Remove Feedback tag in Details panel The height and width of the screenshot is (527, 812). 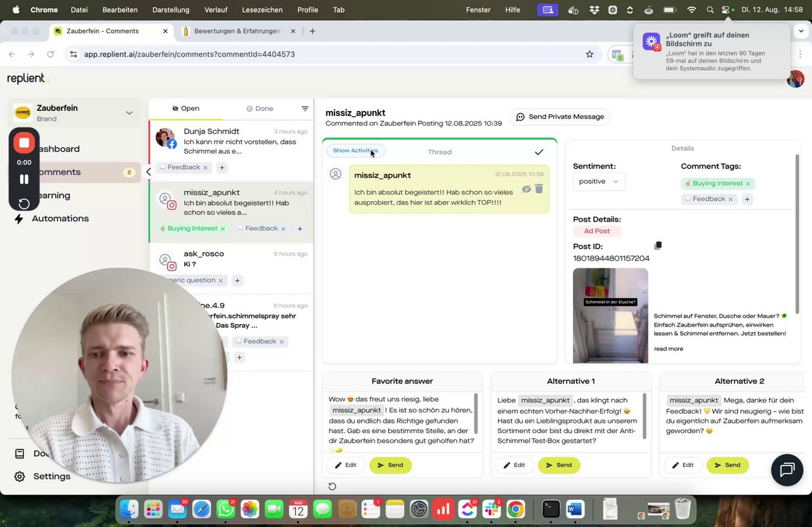[730, 199]
